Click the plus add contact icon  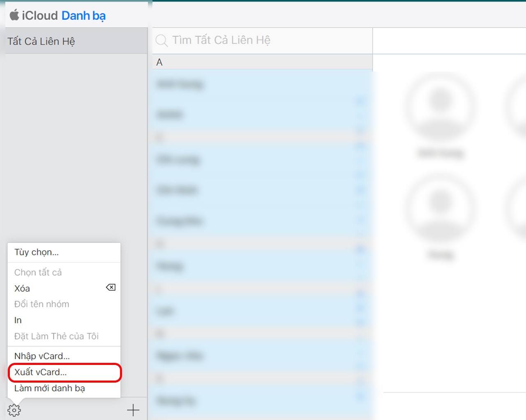tap(133, 410)
